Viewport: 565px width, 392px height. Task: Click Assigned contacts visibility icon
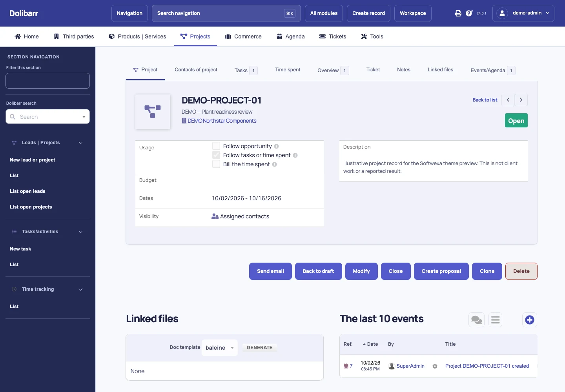point(215,216)
